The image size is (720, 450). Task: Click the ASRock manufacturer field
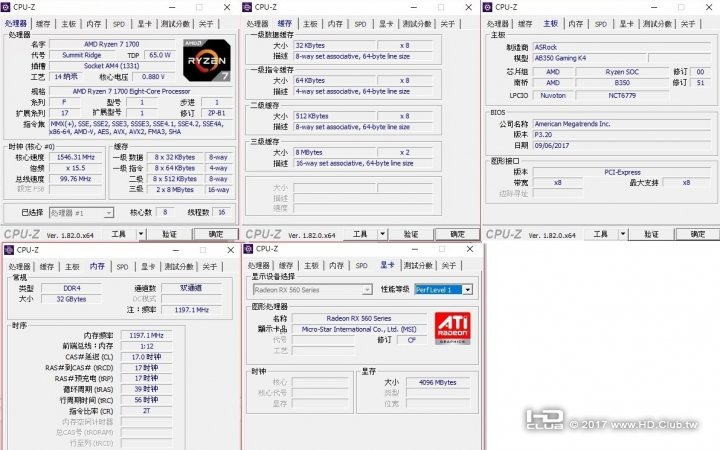tap(621, 47)
